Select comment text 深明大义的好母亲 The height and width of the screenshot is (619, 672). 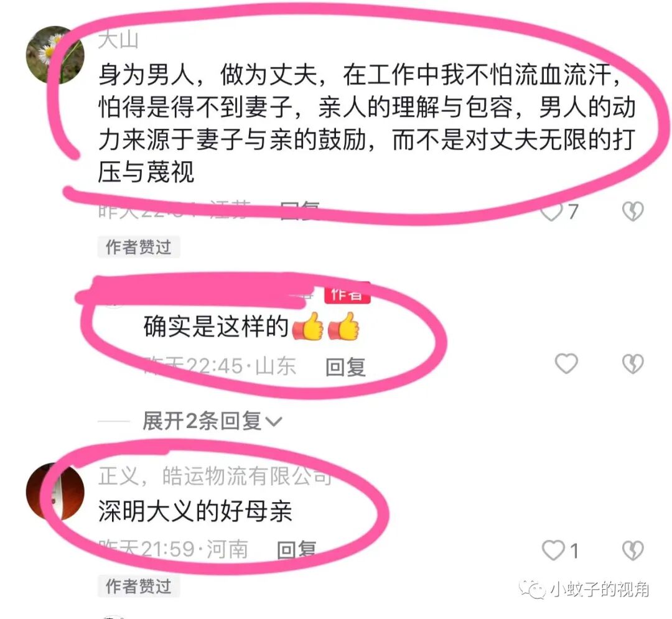(x=195, y=511)
